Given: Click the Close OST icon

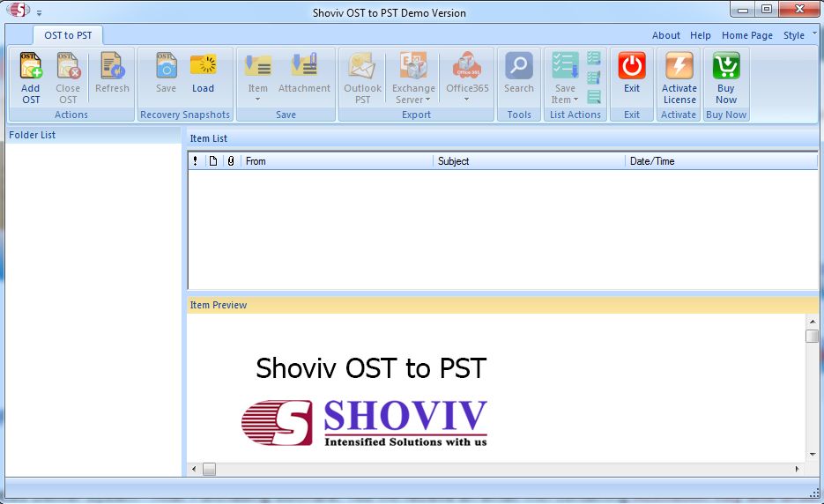Looking at the screenshot, I should [x=69, y=65].
